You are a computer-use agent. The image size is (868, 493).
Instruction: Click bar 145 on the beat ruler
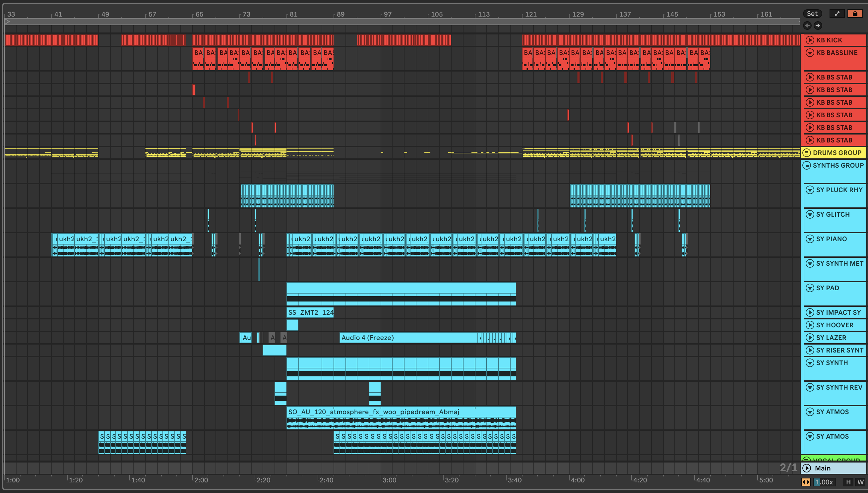pyautogui.click(x=671, y=14)
